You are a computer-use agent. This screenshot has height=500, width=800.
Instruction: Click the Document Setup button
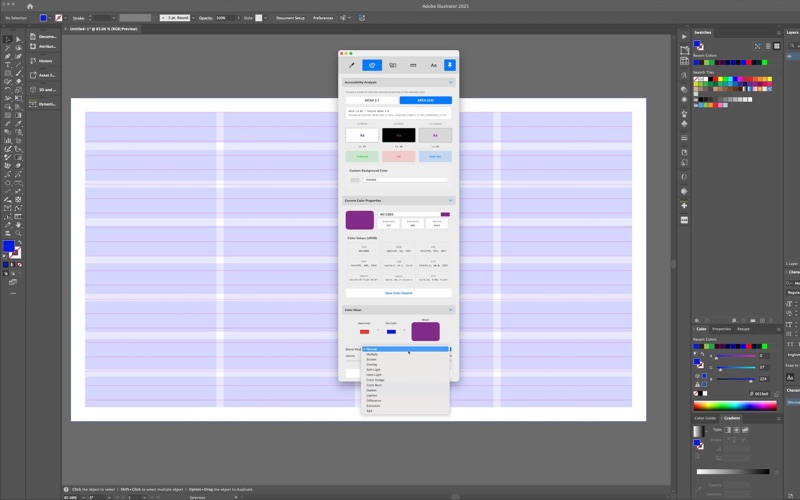click(x=290, y=18)
